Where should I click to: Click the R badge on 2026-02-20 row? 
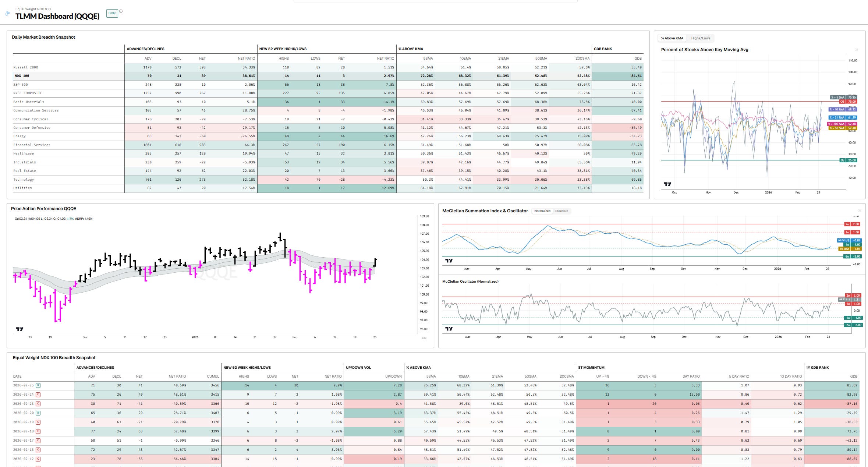click(x=38, y=413)
